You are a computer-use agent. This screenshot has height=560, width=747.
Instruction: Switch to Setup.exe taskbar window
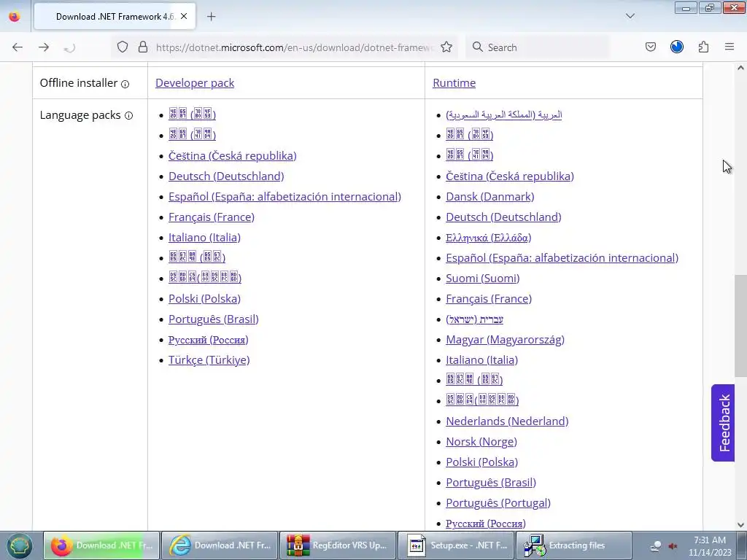coord(456,545)
